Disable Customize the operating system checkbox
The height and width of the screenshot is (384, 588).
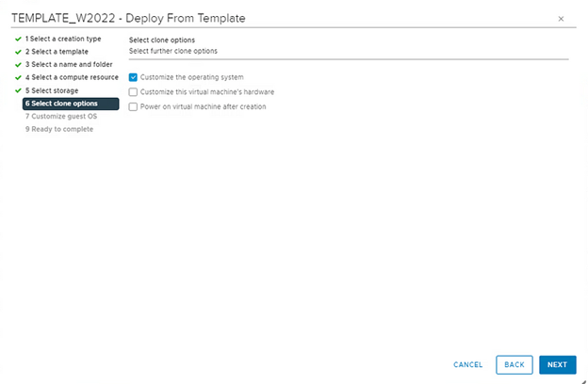133,77
